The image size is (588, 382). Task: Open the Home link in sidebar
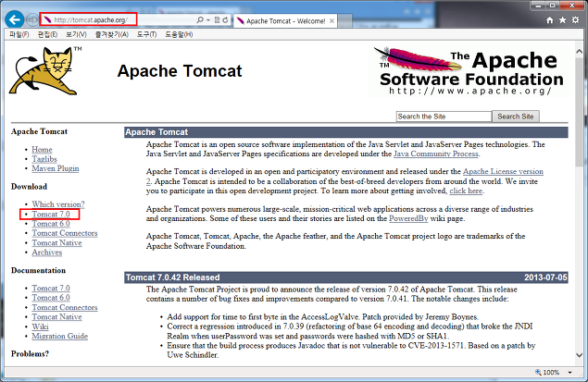(x=42, y=150)
